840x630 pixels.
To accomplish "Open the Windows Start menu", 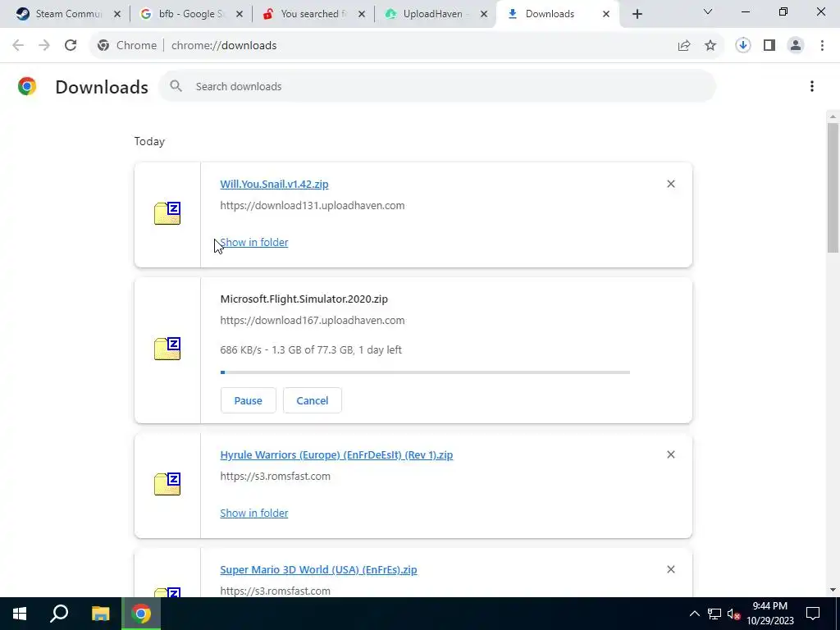I will (x=20, y=614).
